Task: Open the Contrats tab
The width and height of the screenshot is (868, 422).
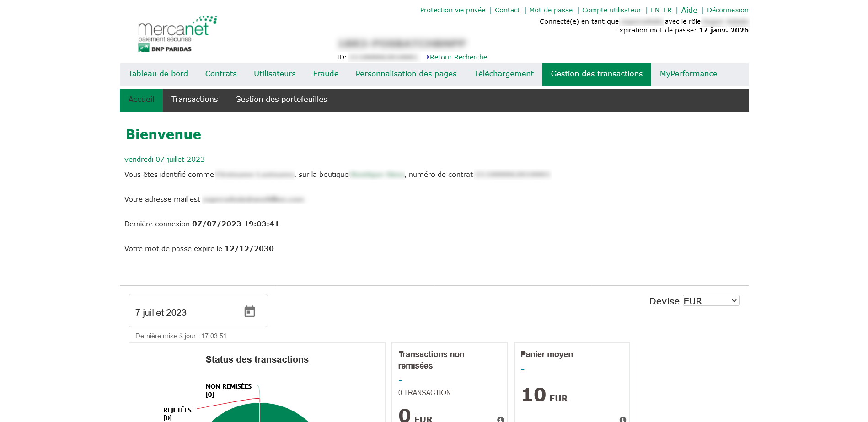Action: (221, 74)
